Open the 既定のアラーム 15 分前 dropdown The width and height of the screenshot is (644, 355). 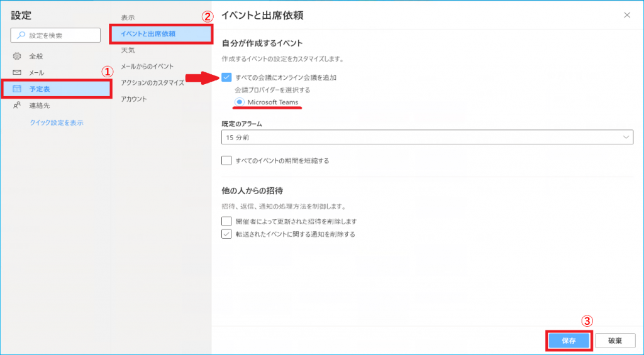(427, 137)
